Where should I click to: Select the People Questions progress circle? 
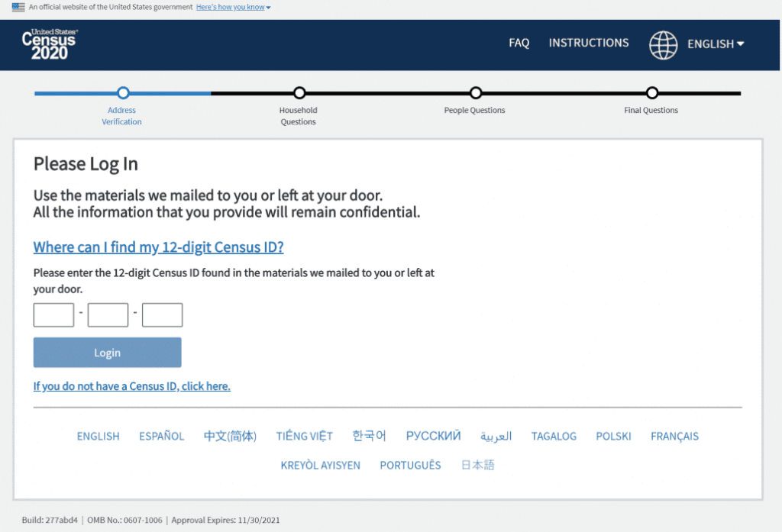[474, 92]
